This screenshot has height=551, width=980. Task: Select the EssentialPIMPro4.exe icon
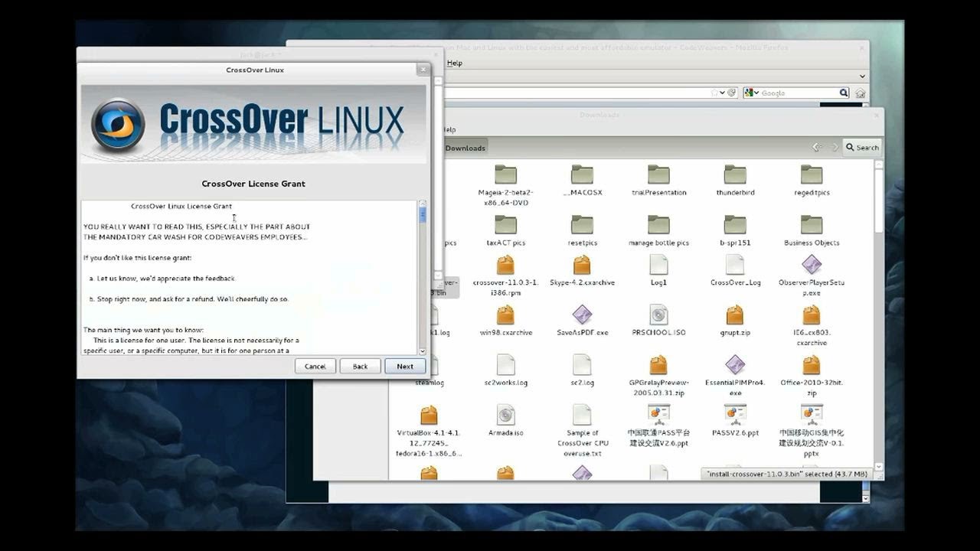735,364
